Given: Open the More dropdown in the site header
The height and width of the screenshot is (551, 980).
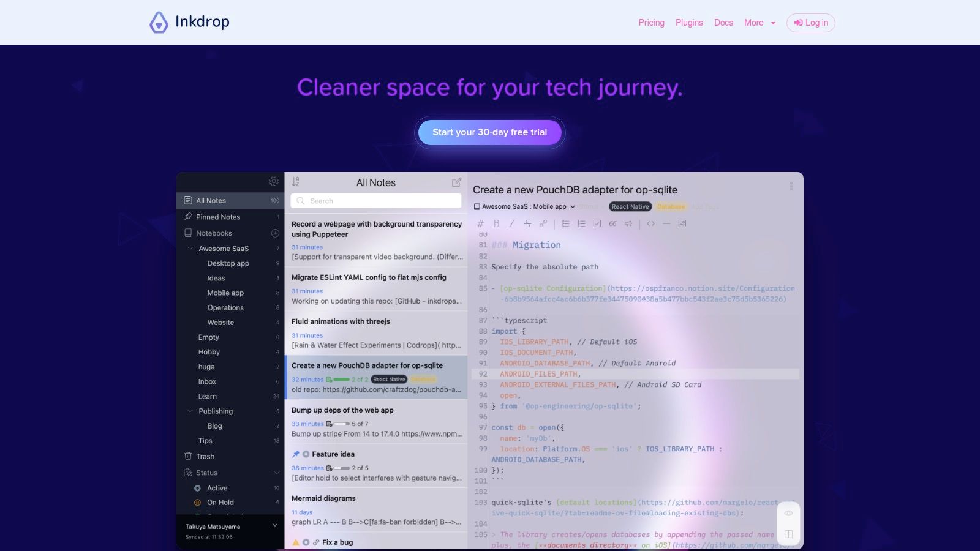Looking at the screenshot, I should point(759,23).
